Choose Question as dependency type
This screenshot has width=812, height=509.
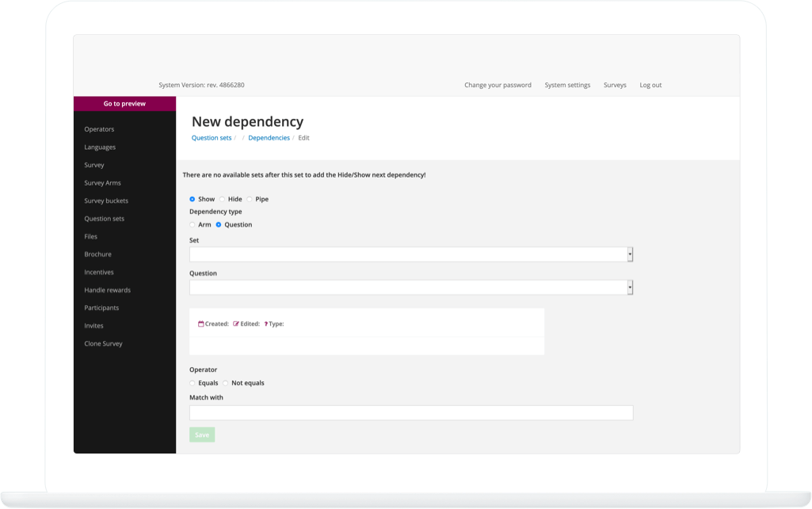pyautogui.click(x=219, y=224)
